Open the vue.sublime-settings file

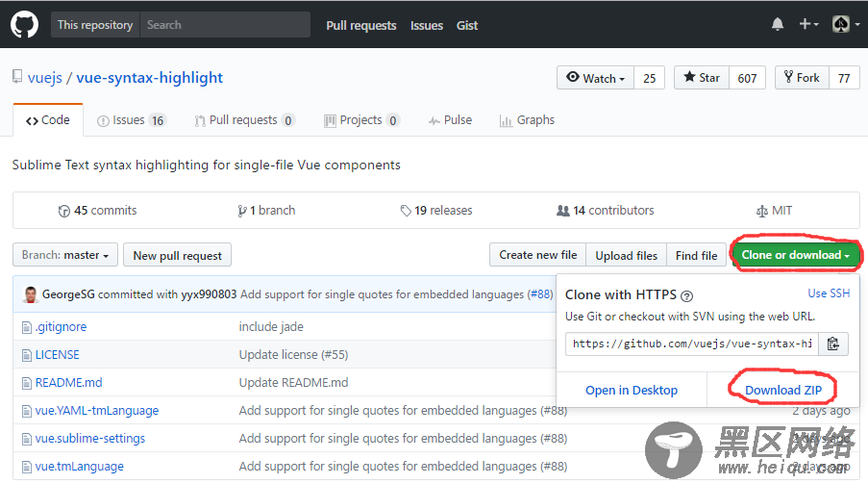(x=90, y=439)
